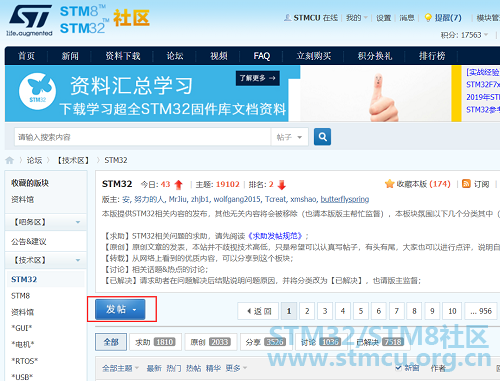This screenshot has width=500, height=381.
Task: Click into the search content input field
Action: click(143, 137)
